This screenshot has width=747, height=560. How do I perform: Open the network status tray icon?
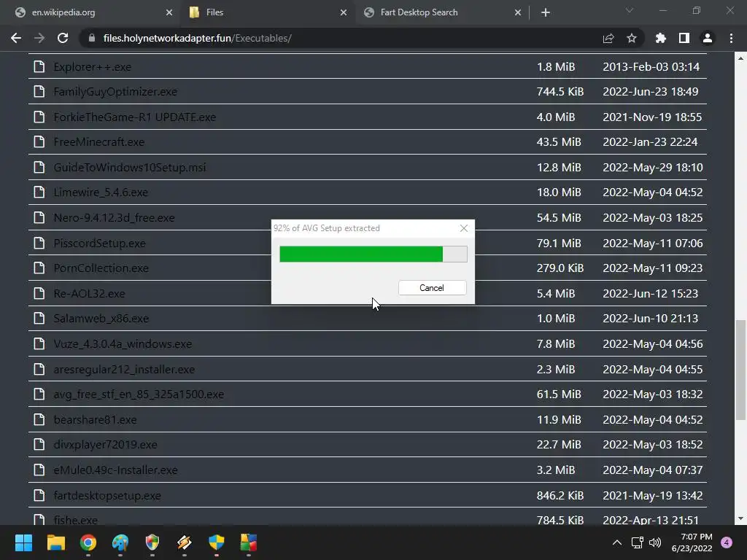[637, 542]
